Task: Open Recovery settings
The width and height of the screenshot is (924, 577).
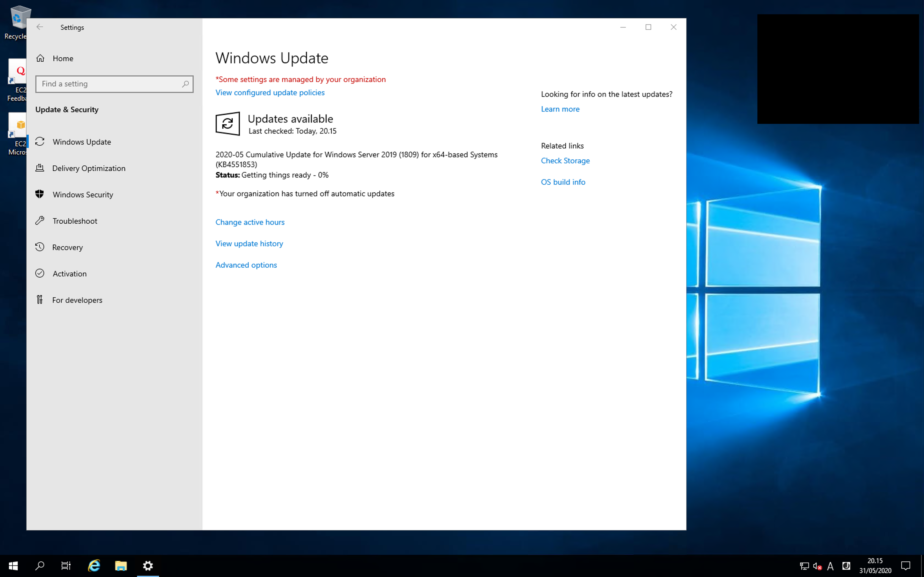Action: coord(67,247)
